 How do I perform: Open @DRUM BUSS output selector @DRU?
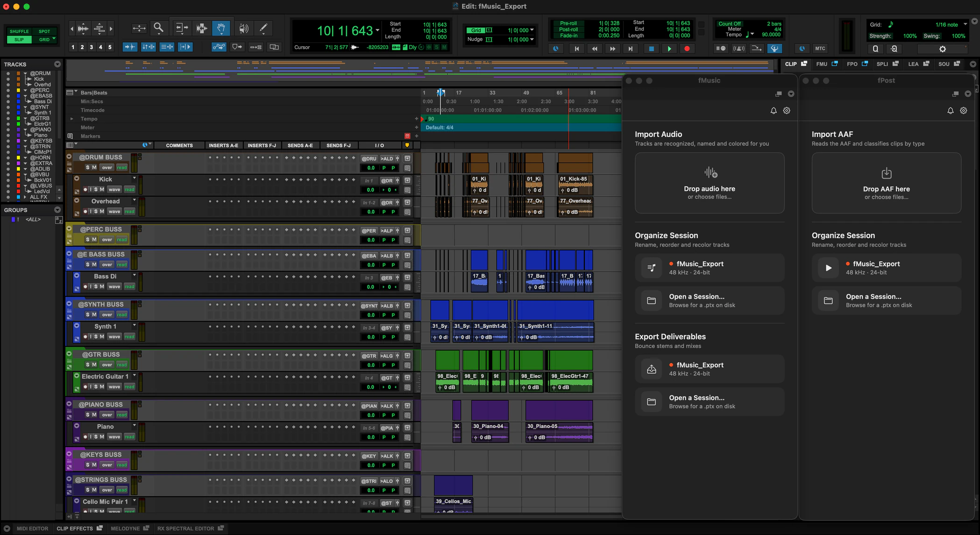369,159
